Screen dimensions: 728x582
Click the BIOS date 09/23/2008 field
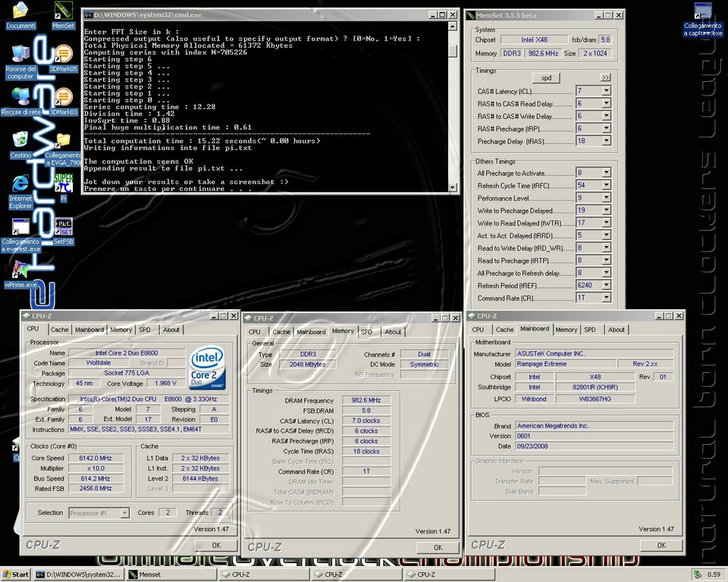pos(594,446)
